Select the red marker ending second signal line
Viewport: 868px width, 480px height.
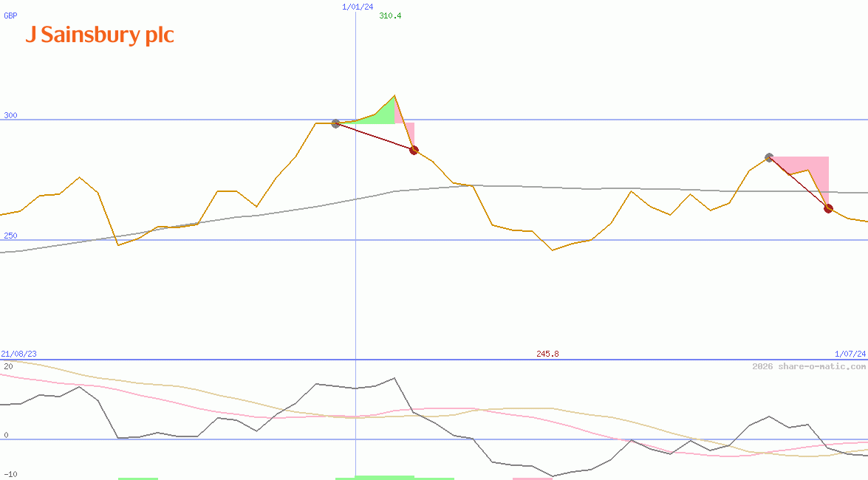828,209
